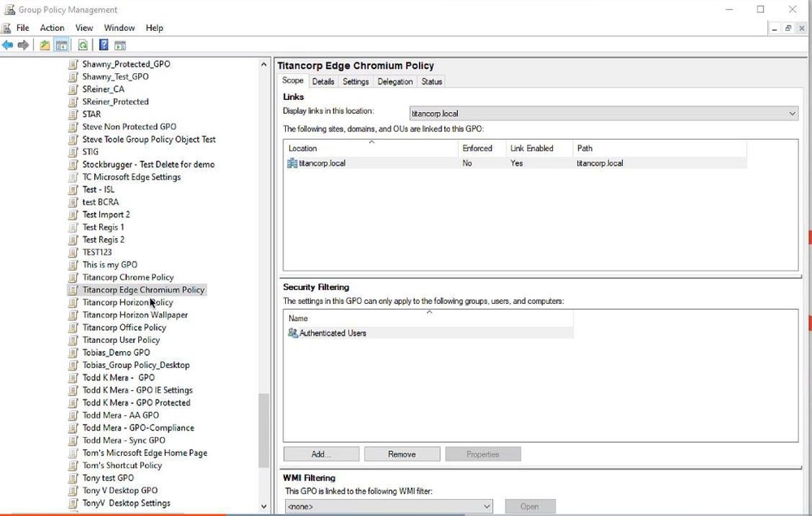Click tree scrollbar up arrow
812x516 pixels.
(264, 65)
